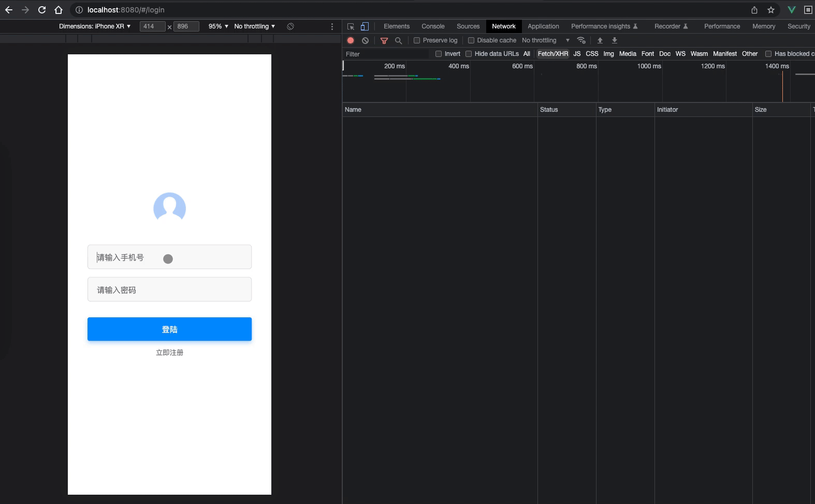Image resolution: width=815 pixels, height=504 pixels.
Task: Filter requests by JS
Action: pyautogui.click(x=577, y=54)
